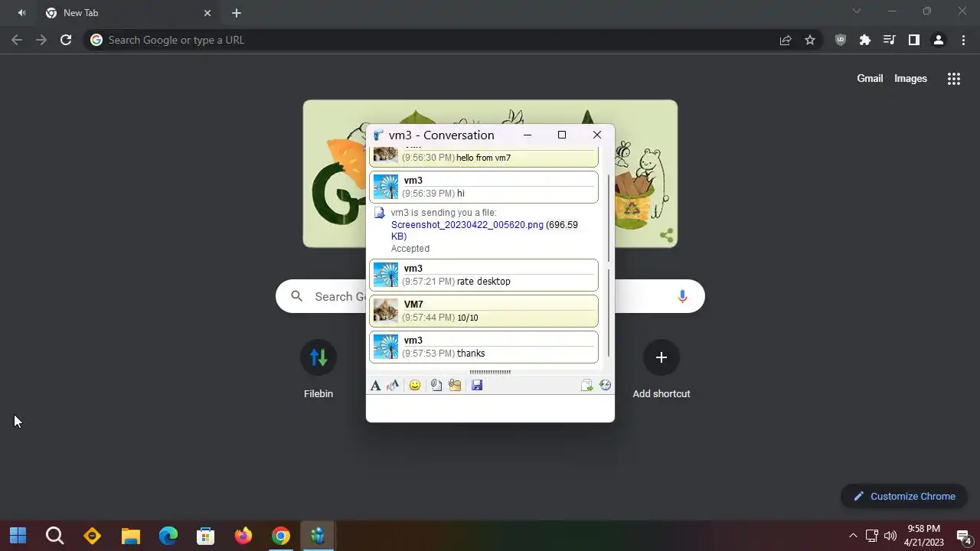Open the font color icon in conversation toolbar
Screen dimensions: 980x551
393,385
